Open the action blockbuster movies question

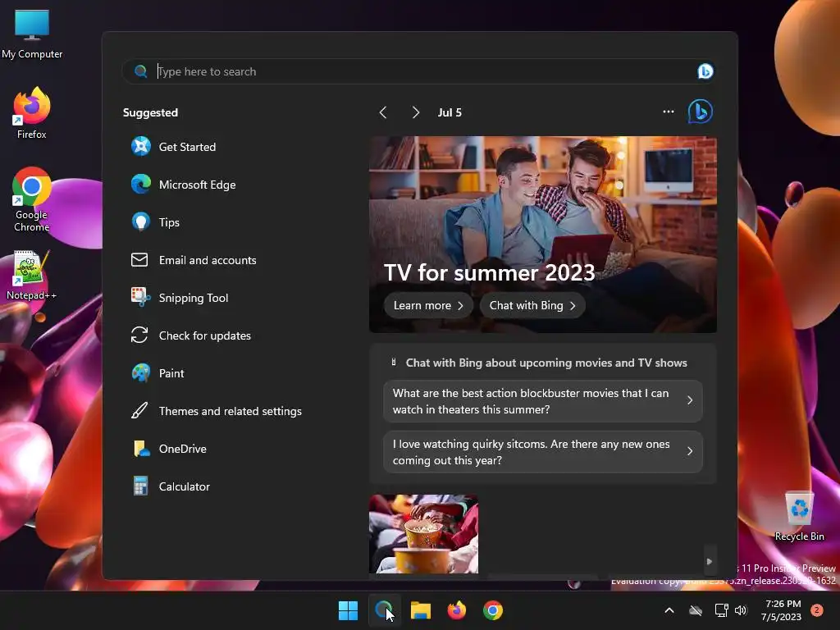tap(543, 400)
